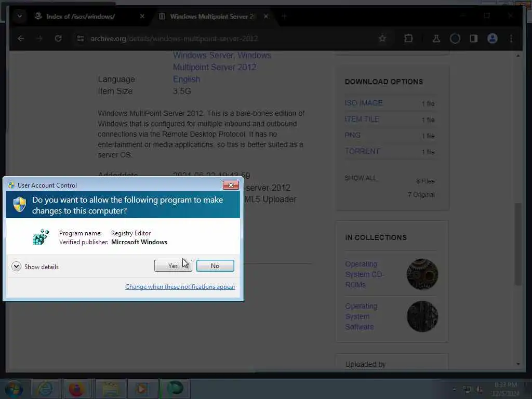Open Operating System Software collection link

tap(361, 316)
